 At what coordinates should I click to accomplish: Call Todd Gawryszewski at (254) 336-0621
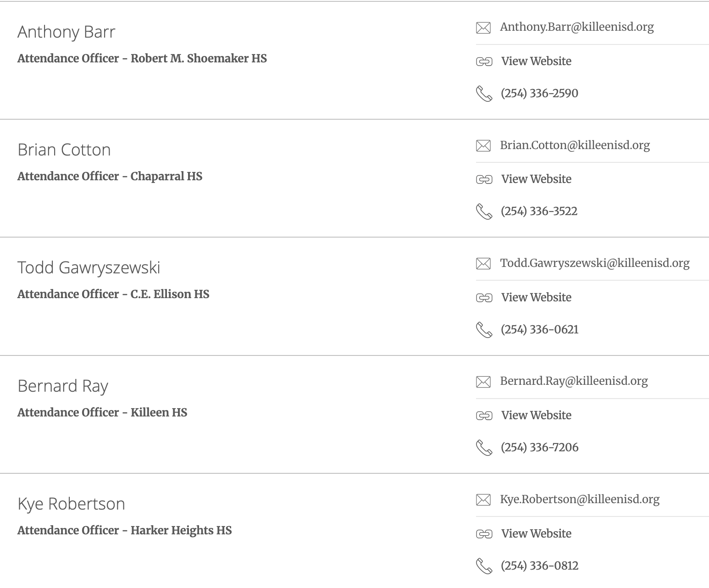[539, 330]
